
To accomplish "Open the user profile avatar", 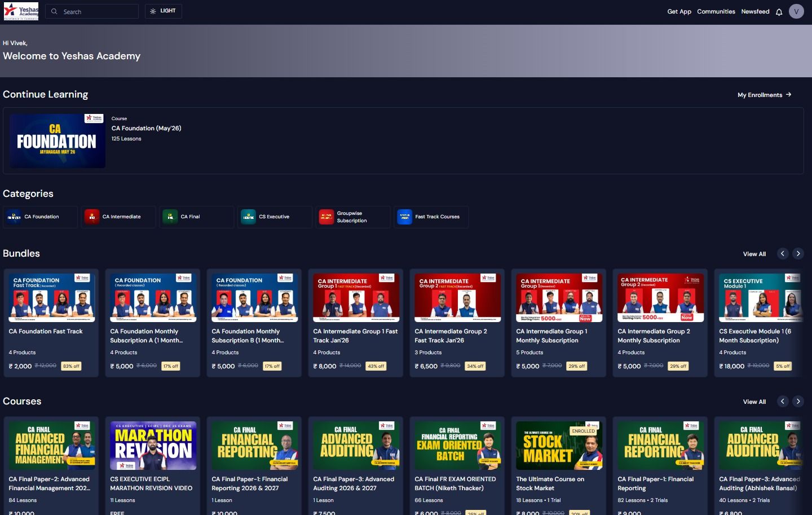I will pos(796,11).
